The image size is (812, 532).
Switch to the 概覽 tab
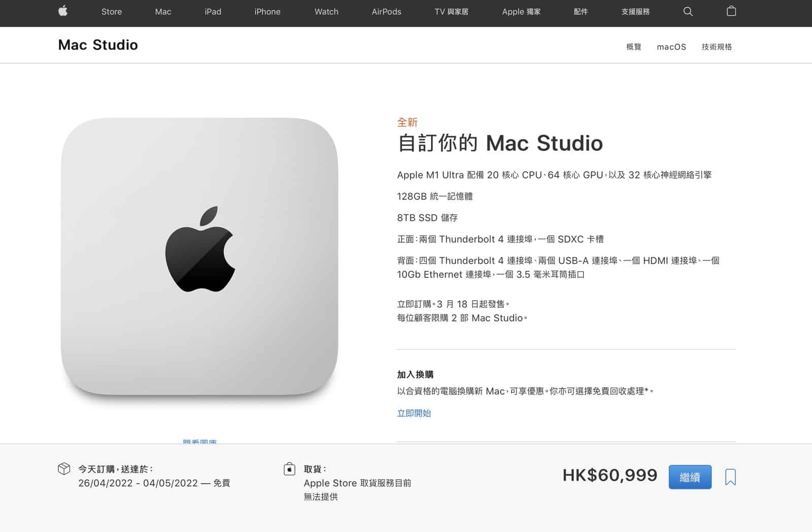634,47
